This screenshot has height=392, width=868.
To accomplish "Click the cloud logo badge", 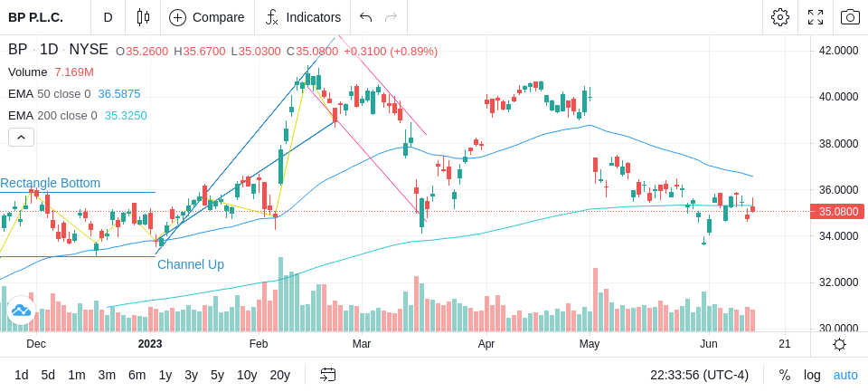I will [21, 310].
